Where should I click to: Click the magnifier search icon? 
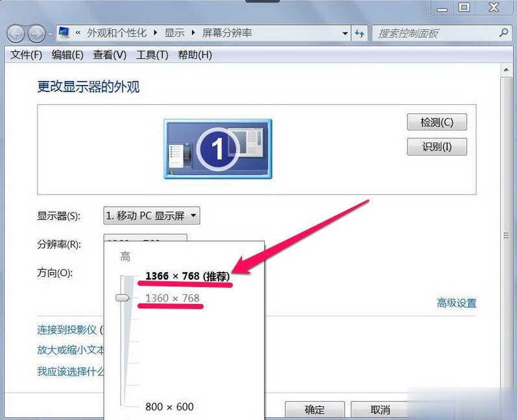(x=503, y=32)
